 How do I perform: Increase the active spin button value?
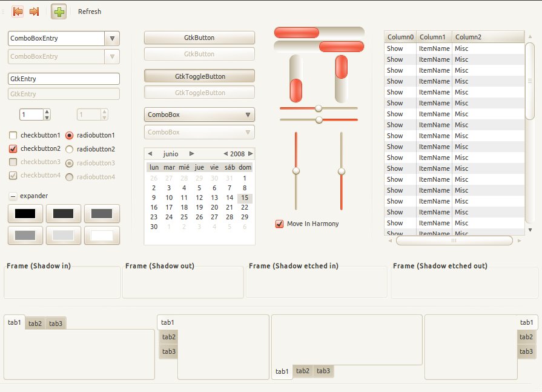pos(47,111)
